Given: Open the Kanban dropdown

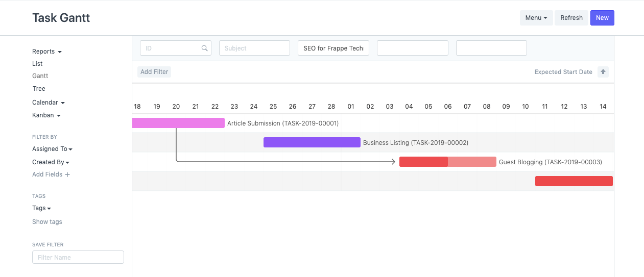Looking at the screenshot, I should (46, 115).
